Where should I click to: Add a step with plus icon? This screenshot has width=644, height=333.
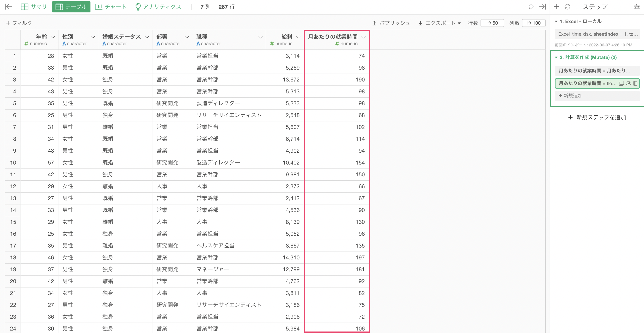[556, 7]
